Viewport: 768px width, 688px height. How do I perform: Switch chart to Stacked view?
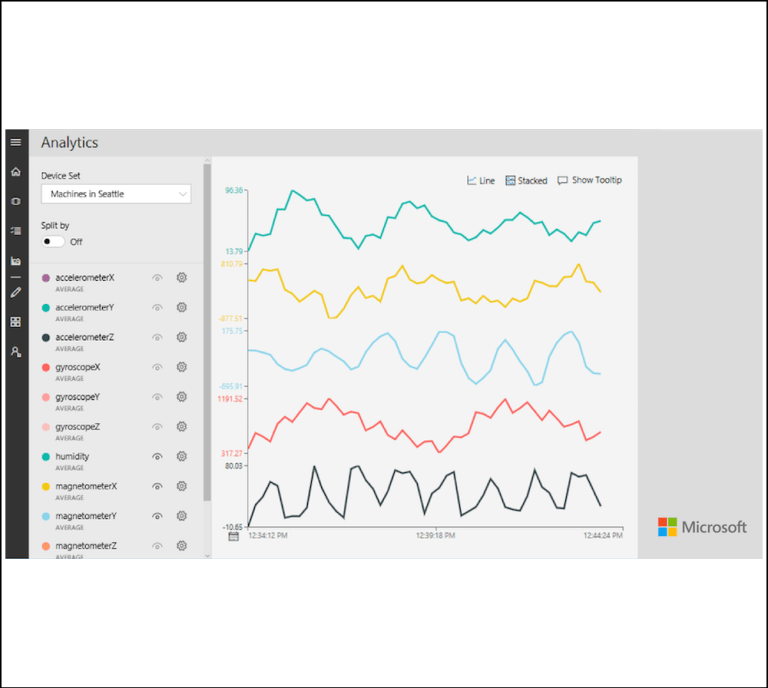(526, 181)
